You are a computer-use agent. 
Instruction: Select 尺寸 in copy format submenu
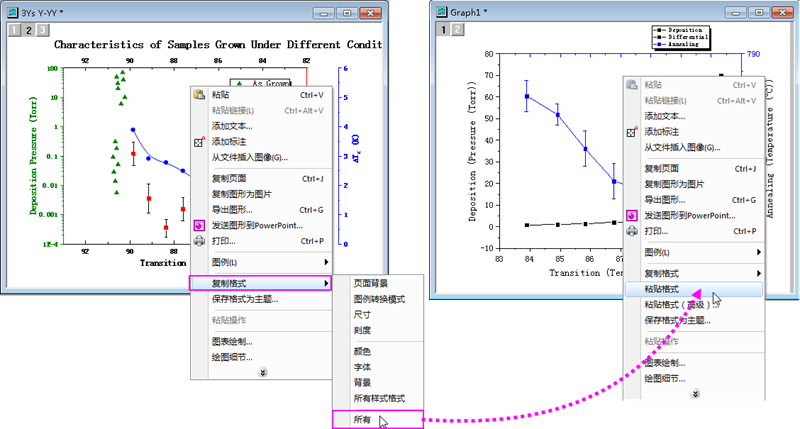[362, 315]
